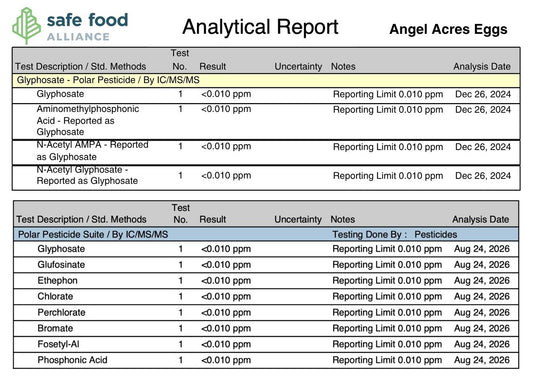Click 'Polar Pesticide Suite / By IC/MS/MS' header row
This screenshot has height=380, width=535.
(x=266, y=235)
